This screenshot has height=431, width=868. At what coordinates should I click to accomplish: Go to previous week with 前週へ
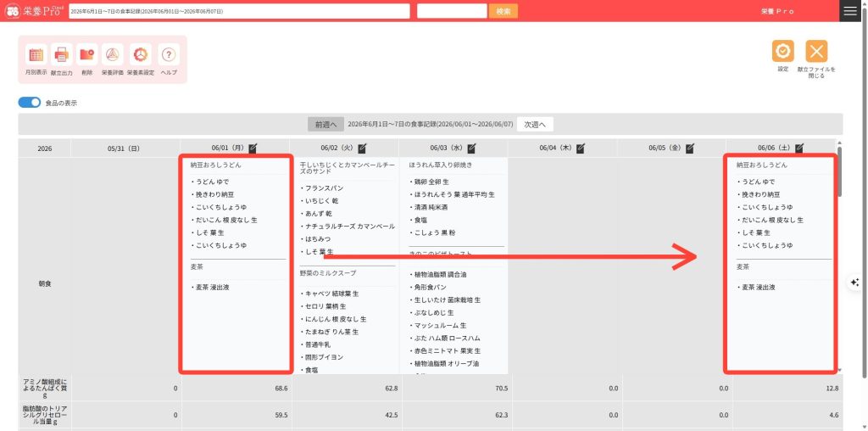pos(326,125)
